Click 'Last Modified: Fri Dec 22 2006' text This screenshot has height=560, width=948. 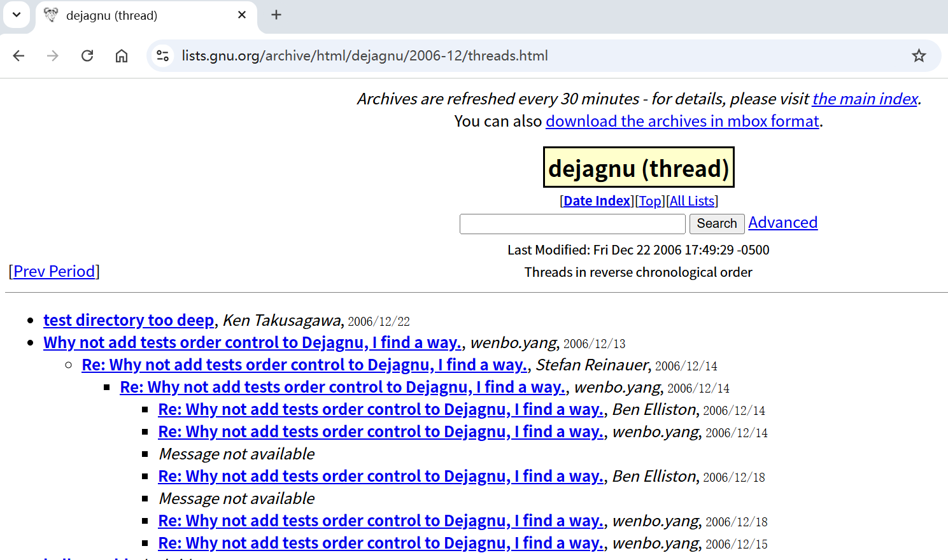pyautogui.click(x=639, y=250)
